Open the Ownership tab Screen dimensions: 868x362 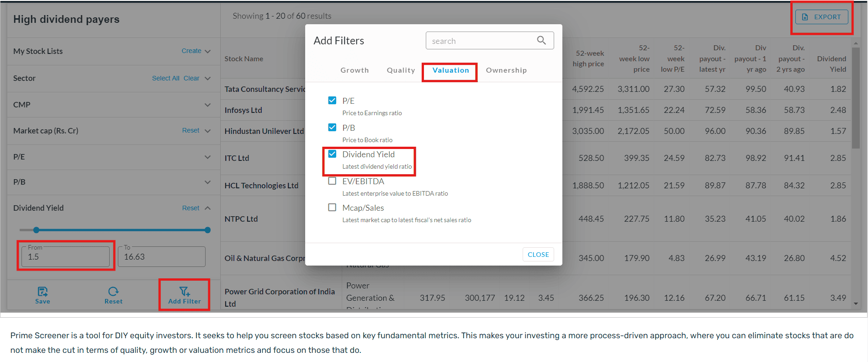click(506, 70)
